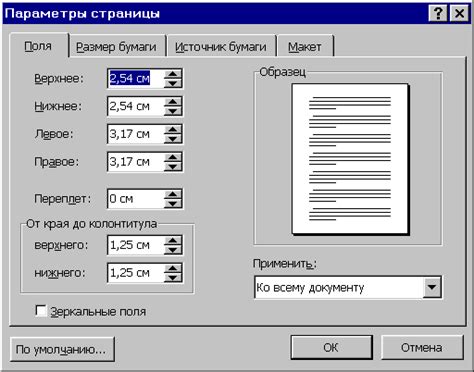Switch to the Размер бумаги tab

point(116,47)
